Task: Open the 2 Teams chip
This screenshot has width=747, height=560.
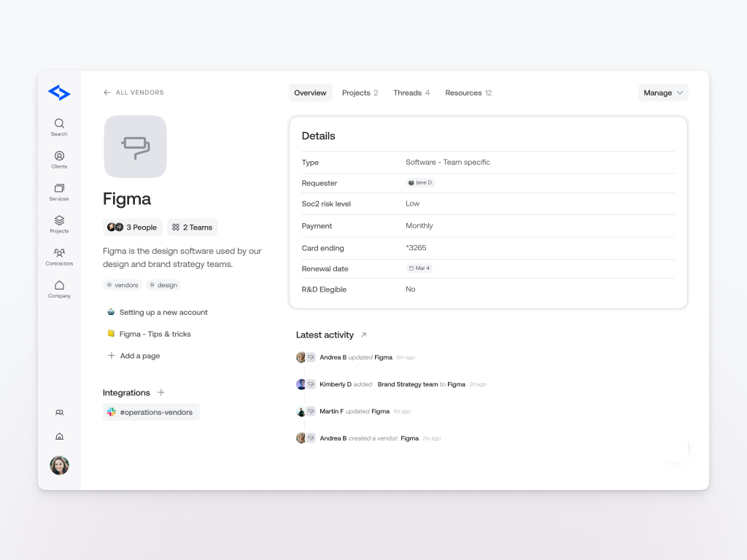Action: point(193,227)
